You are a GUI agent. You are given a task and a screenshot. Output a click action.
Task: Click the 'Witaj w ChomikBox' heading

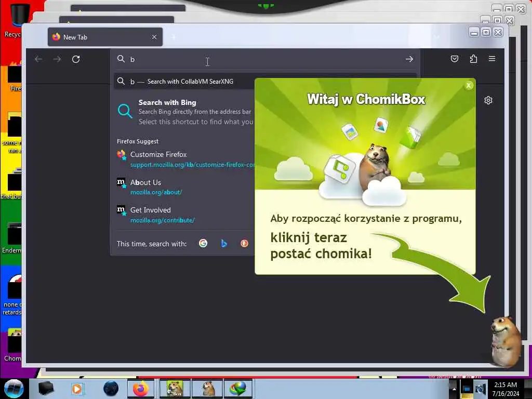(366, 99)
